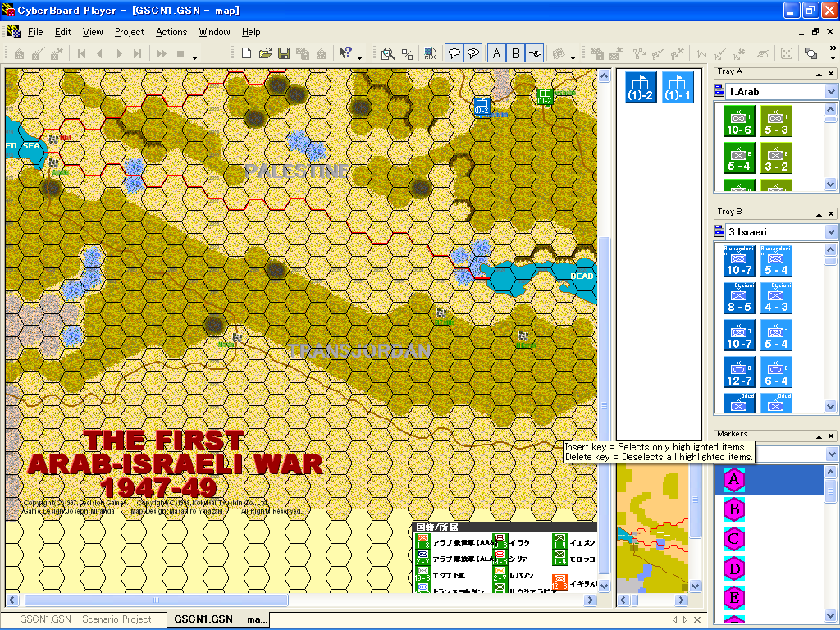The width and height of the screenshot is (840, 630).
Task: Click the fast forward playback icon
Action: (x=161, y=53)
